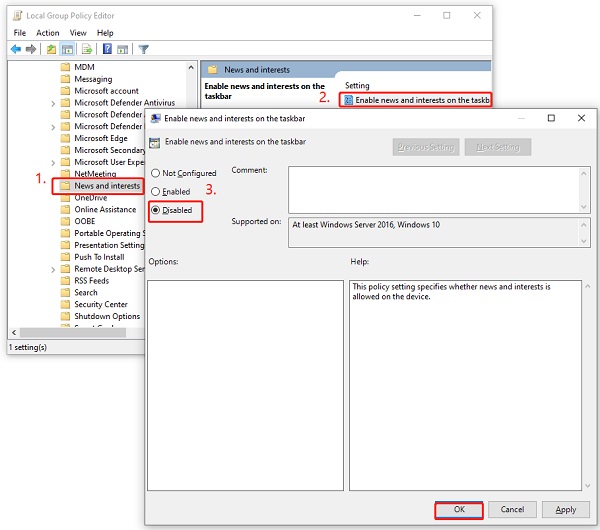Click the tree pane scroll up arrow
Viewport: 600px width, 530px height.
(x=191, y=67)
